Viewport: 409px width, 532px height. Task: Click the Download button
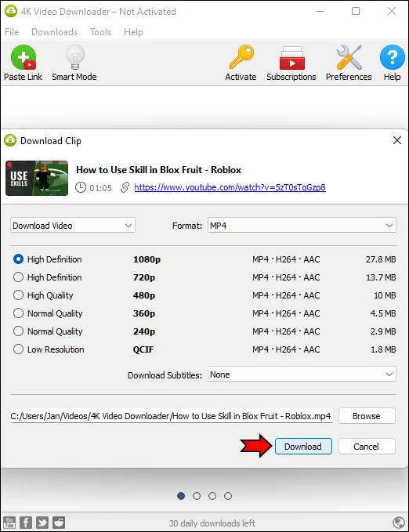tap(303, 447)
